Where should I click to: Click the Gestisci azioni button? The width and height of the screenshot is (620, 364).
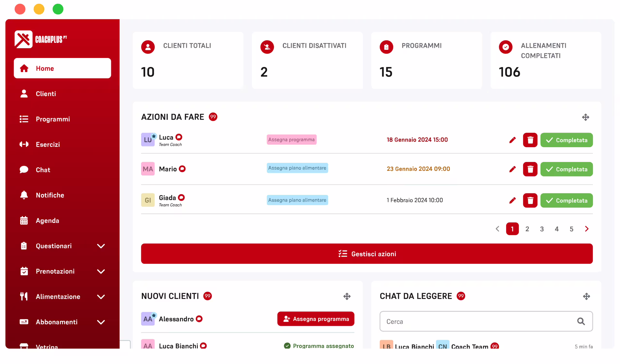367,254
